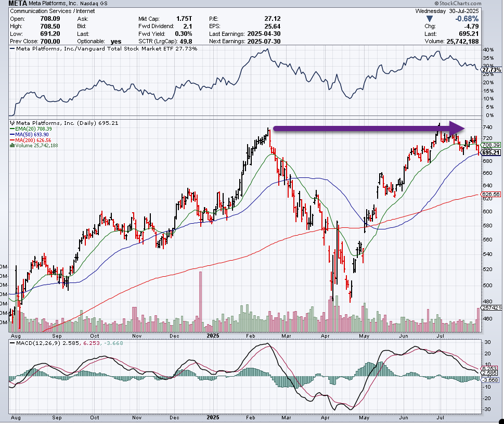The image size is (504, 424).
Task: Select the Low price value 691.20
Action: tap(50, 34)
